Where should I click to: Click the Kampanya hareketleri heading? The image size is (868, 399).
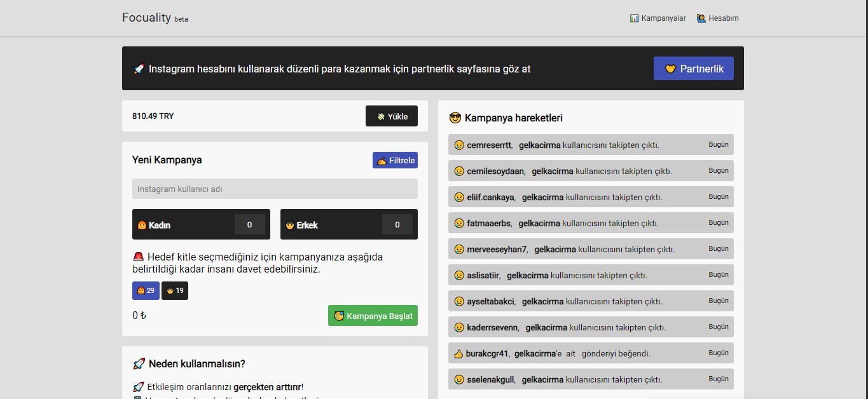(514, 118)
